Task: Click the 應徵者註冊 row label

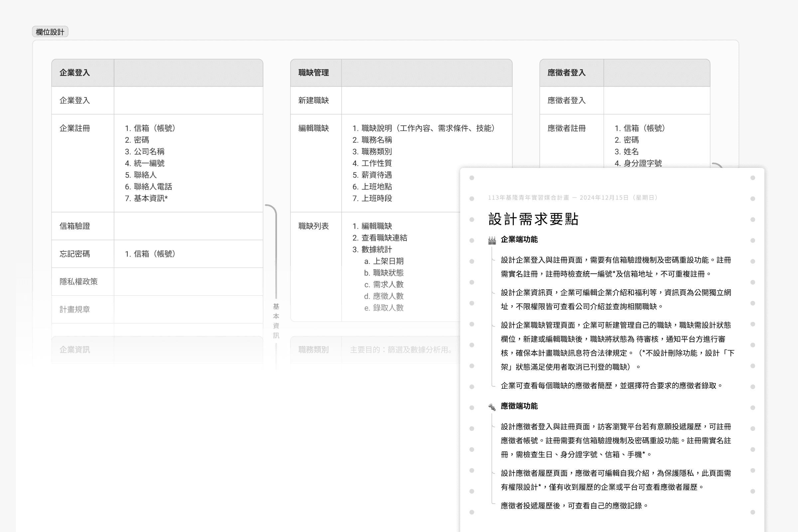Action: [x=566, y=128]
